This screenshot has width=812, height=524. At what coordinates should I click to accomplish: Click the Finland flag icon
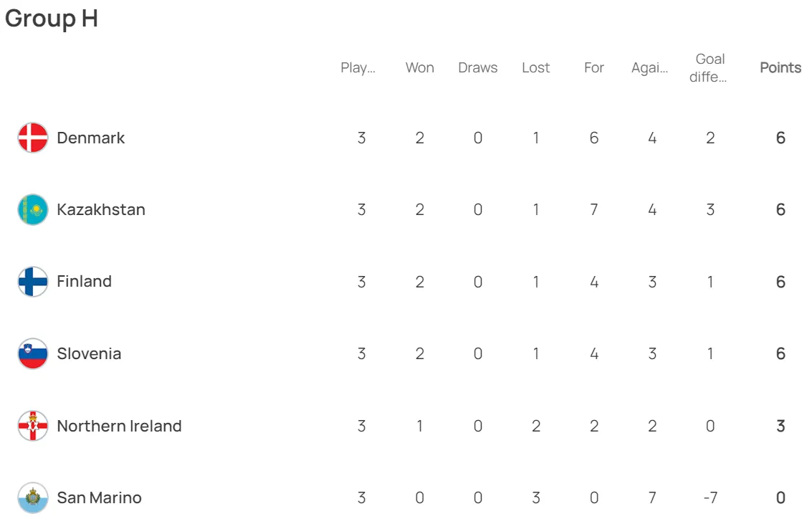click(33, 282)
